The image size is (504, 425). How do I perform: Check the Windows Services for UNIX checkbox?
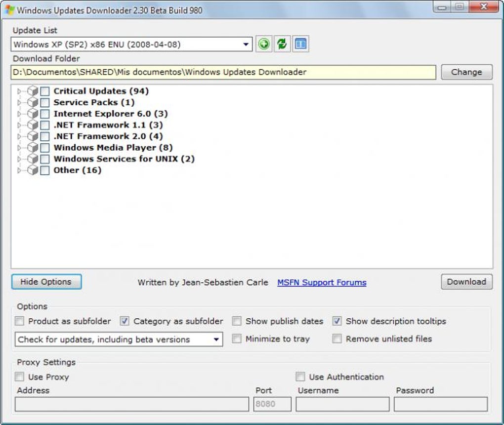click(45, 159)
